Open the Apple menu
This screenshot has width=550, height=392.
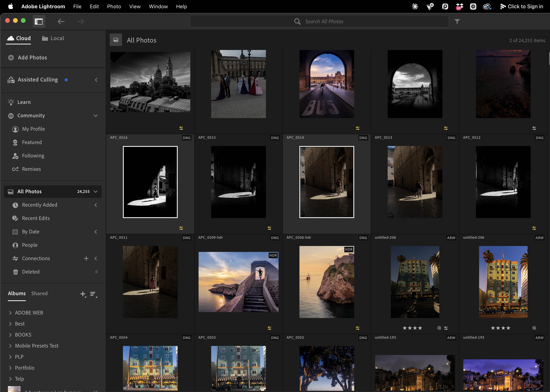click(11, 6)
